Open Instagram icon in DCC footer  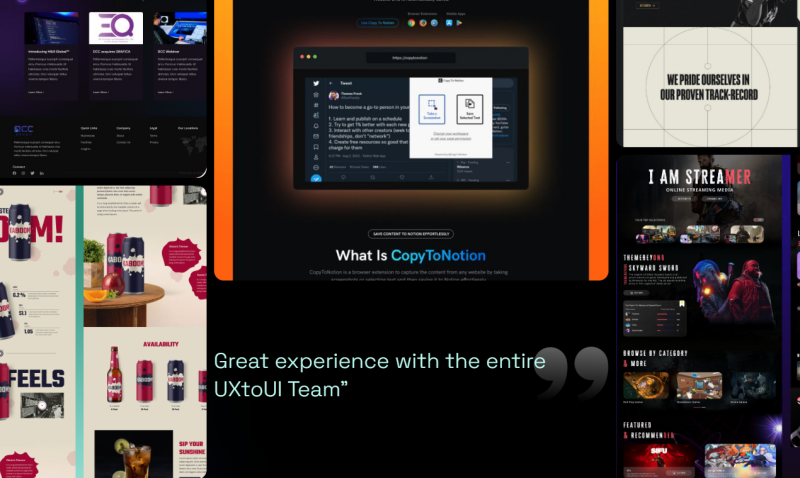click(x=23, y=173)
